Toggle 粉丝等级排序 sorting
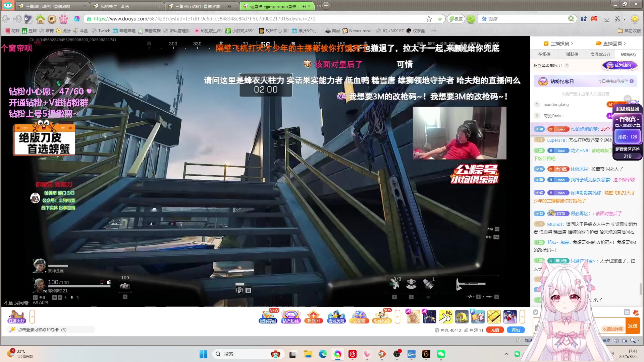Image resolution: width=644 pixels, height=362 pixels. coord(548,66)
